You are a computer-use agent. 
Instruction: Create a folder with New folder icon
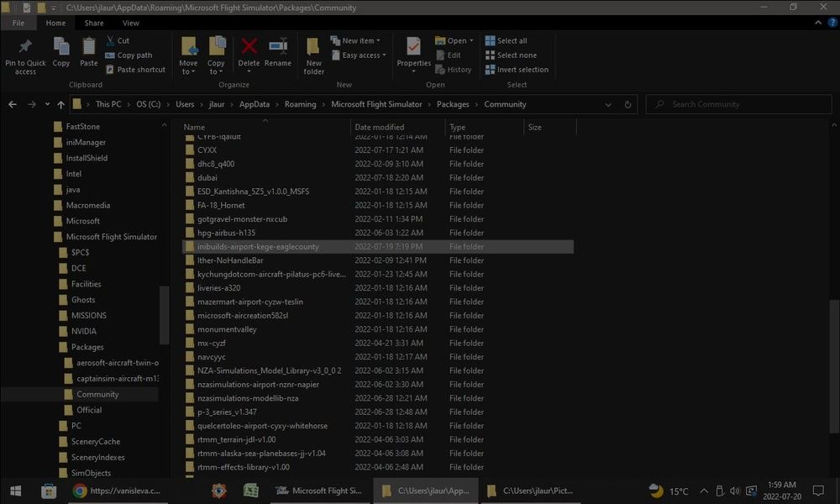pyautogui.click(x=313, y=47)
